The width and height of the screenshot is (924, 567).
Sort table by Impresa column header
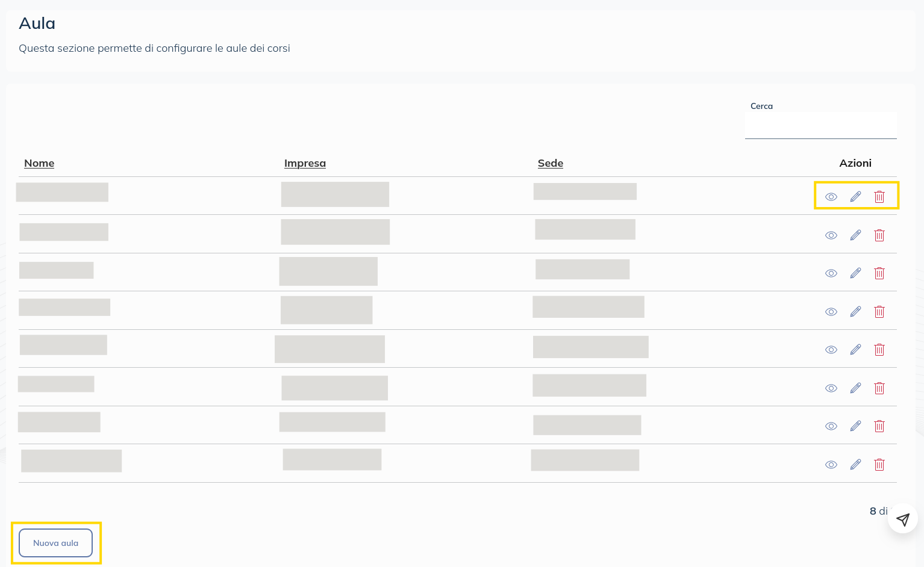[305, 163]
